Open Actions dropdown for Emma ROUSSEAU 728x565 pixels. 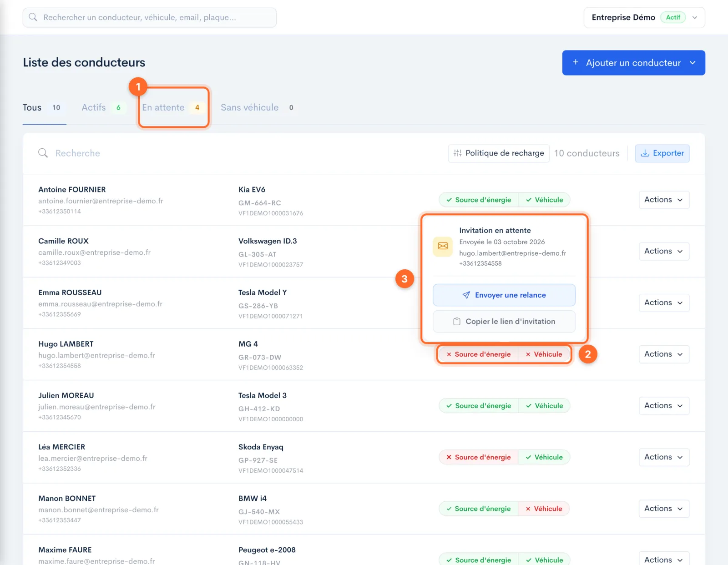(x=664, y=303)
